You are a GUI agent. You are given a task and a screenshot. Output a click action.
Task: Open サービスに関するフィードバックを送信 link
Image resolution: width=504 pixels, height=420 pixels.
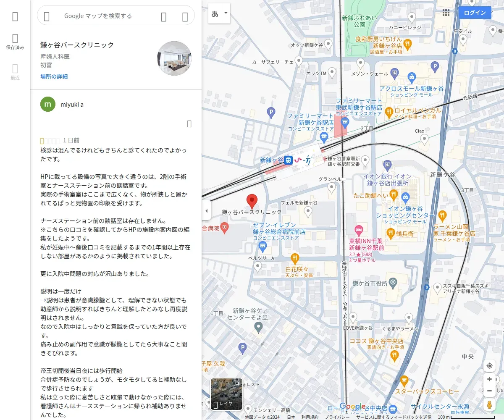[393, 417]
